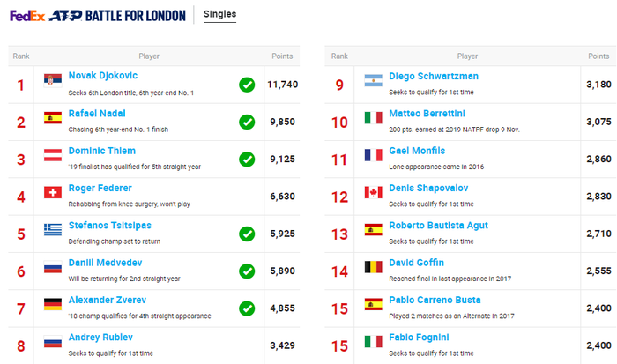Click green qualified checkmark for Dominic Thiem
Viewport: 617px width, 364px height.
click(247, 160)
